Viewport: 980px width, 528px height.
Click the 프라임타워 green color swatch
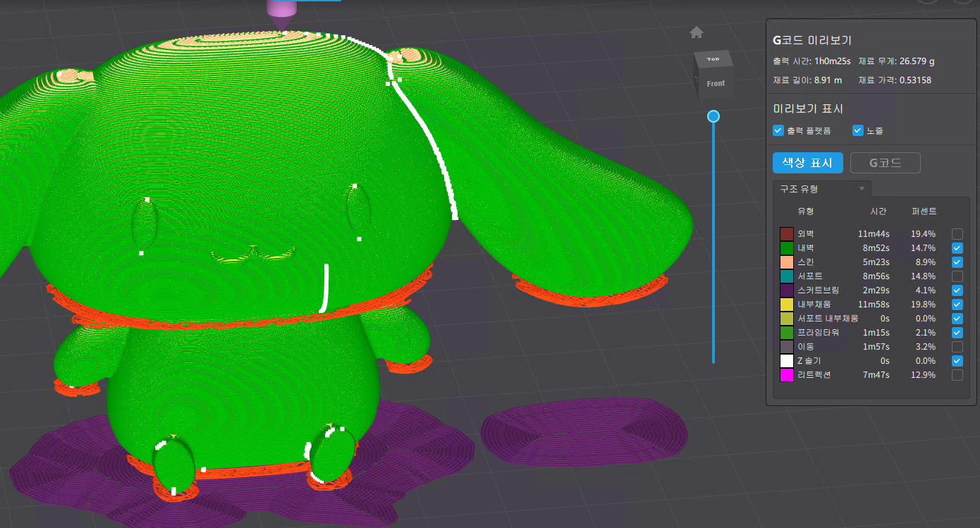pyautogui.click(x=787, y=333)
